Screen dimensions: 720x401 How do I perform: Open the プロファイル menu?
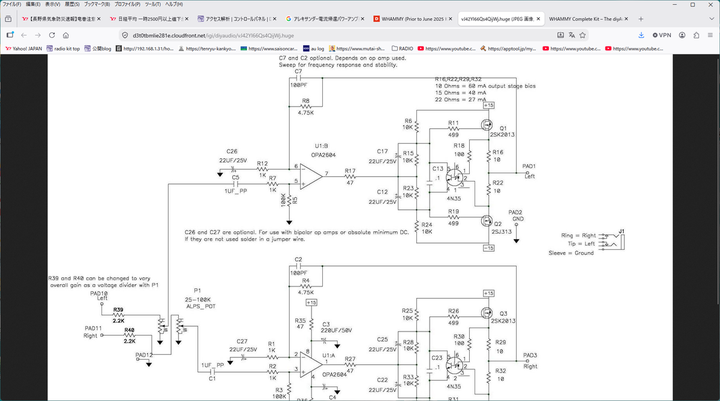coord(127,4)
